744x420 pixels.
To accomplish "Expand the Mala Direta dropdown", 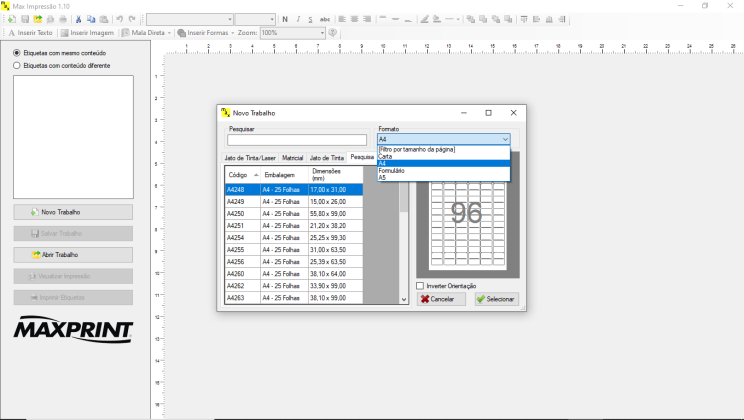I will point(169,33).
